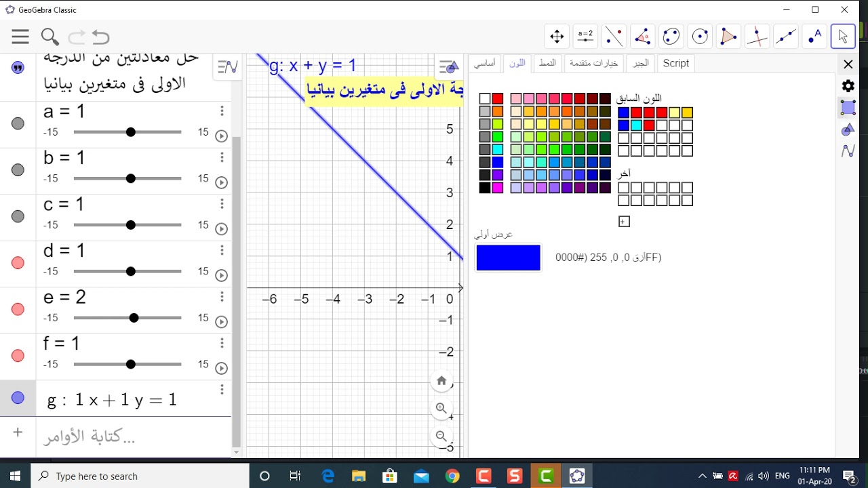
Task: Open more options for e = 2
Action: click(222, 297)
